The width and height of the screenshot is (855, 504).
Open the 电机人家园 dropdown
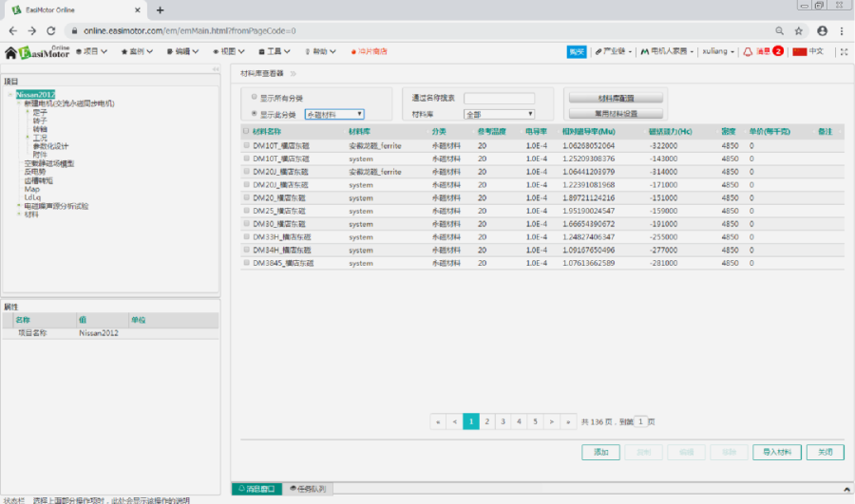(667, 51)
